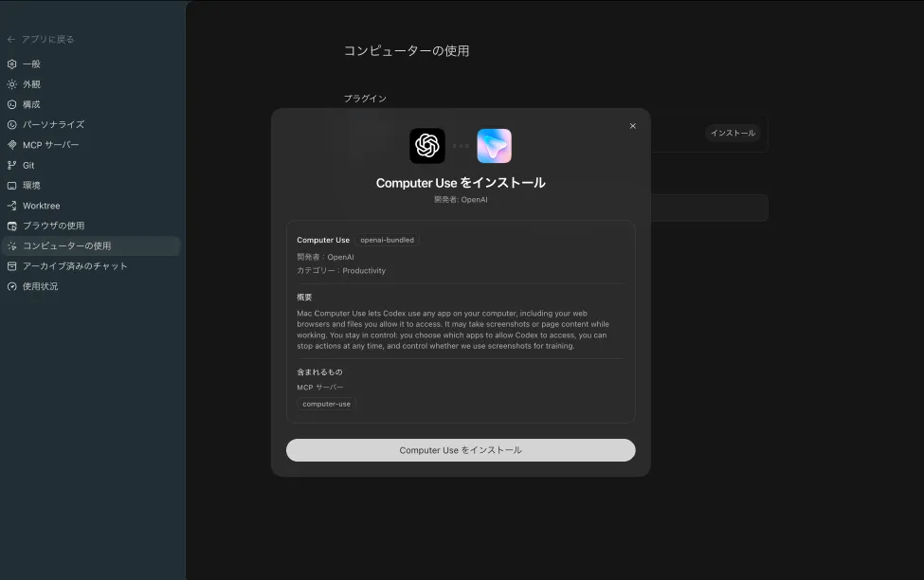
Task: Click dialog title Computer Use をインストール
Action: click(461, 183)
